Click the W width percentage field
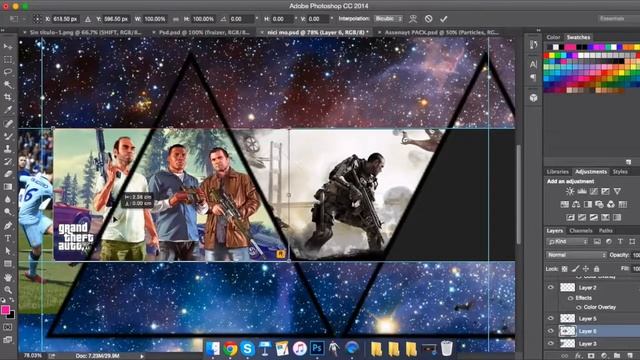The image size is (640, 360). pyautogui.click(x=156, y=19)
